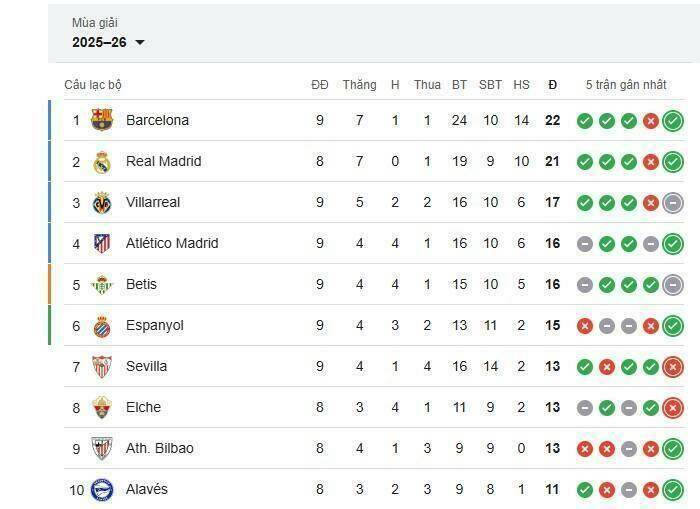Click Sevilla's latest match loss indicator
The image size is (700, 509).
673,367
